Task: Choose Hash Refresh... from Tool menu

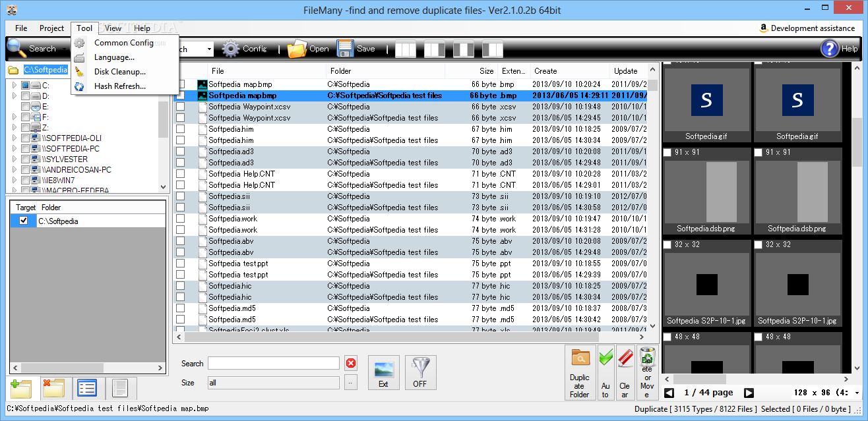Action: [124, 86]
